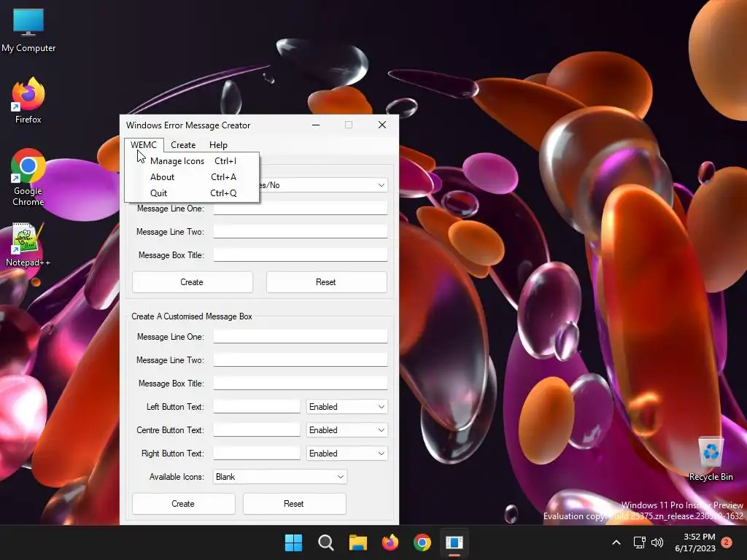The image size is (747, 560).
Task: Launch Chrome from the taskbar
Action: click(x=422, y=542)
